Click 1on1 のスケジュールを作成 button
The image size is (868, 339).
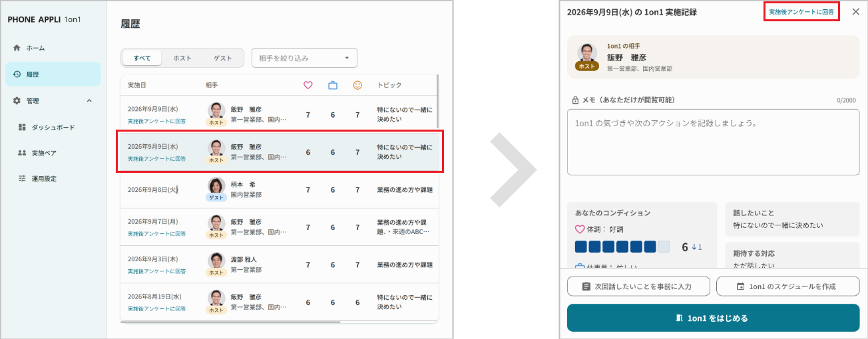point(788,286)
